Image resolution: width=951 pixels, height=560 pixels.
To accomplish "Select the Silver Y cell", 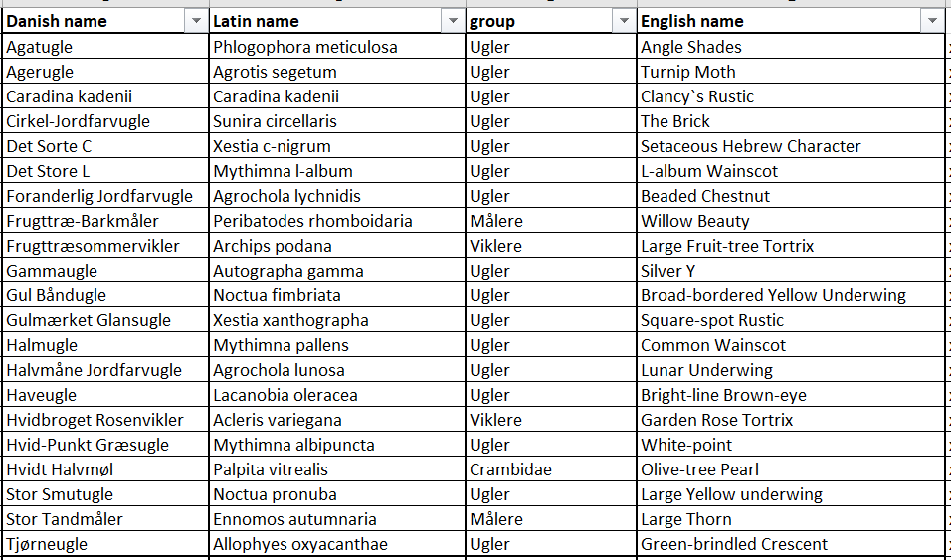I will coord(791,271).
